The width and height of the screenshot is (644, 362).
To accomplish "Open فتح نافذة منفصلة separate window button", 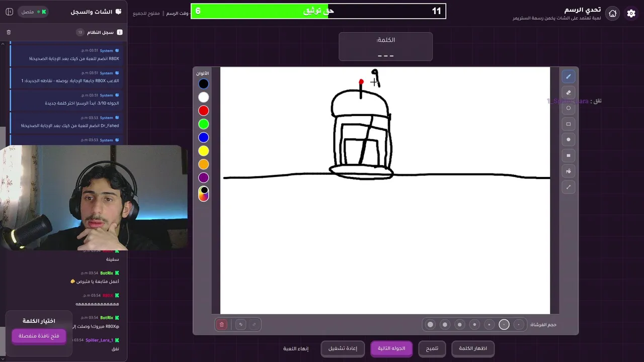I will tap(39, 336).
